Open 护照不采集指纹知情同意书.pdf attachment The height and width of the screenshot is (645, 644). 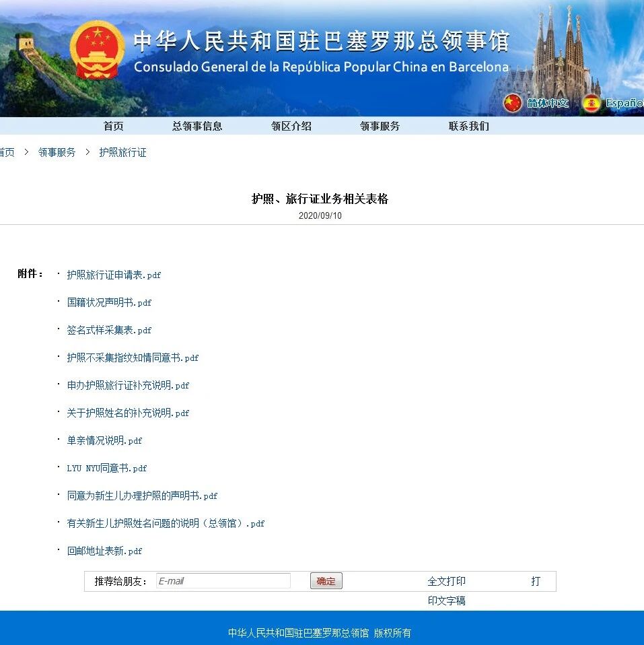pyautogui.click(x=132, y=358)
